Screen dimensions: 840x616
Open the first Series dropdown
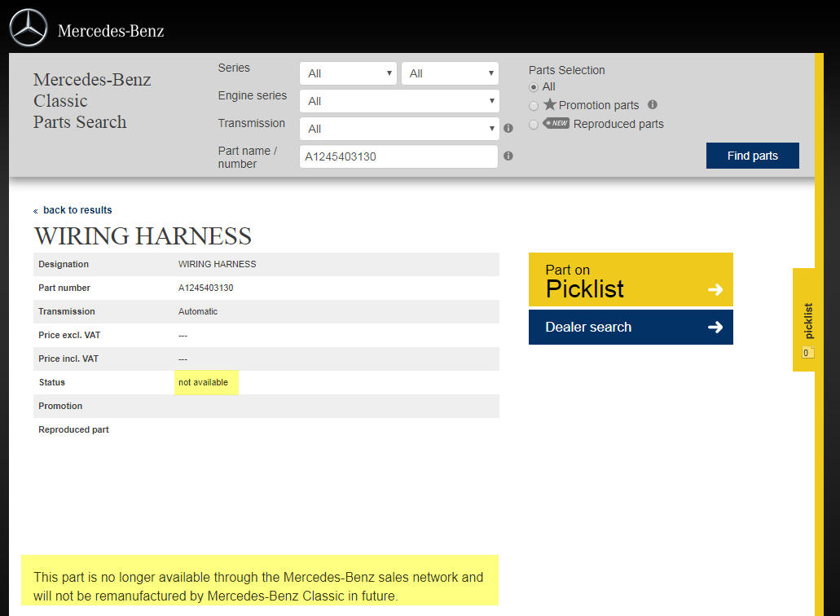pyautogui.click(x=348, y=73)
